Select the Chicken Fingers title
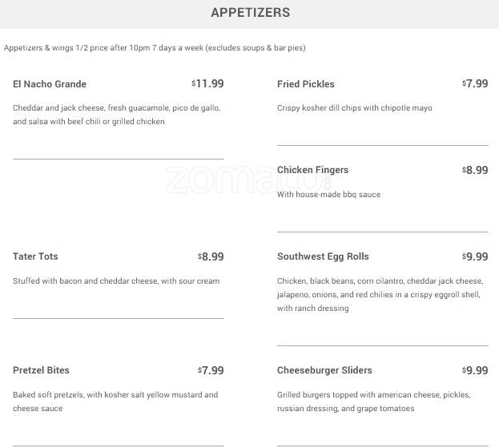The image size is (499, 448). 312,170
